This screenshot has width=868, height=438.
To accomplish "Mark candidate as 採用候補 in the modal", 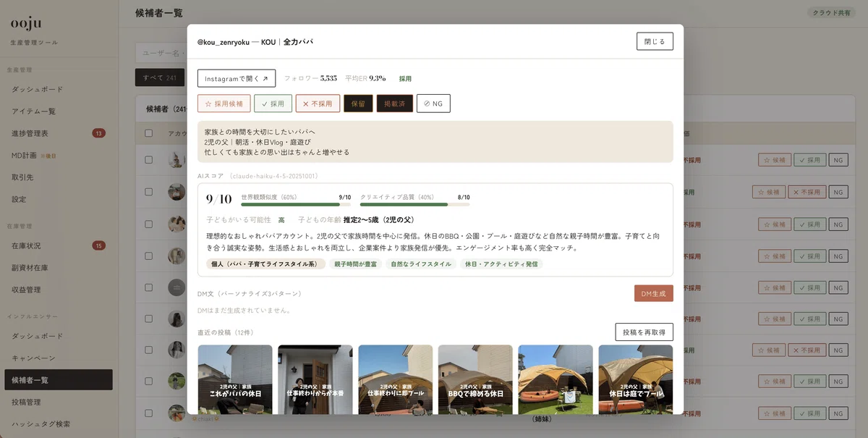I will pyautogui.click(x=224, y=104).
